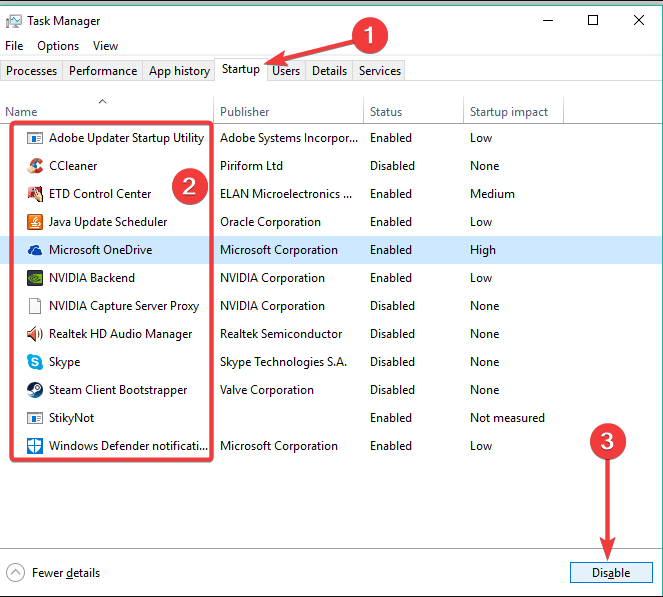Click the Enabled status of StikyNot
The height and width of the screenshot is (597, 663).
click(x=391, y=418)
